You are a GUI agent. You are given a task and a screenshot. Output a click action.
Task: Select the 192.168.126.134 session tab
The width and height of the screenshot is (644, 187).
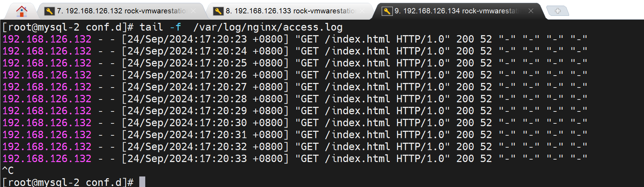pyautogui.click(x=457, y=11)
